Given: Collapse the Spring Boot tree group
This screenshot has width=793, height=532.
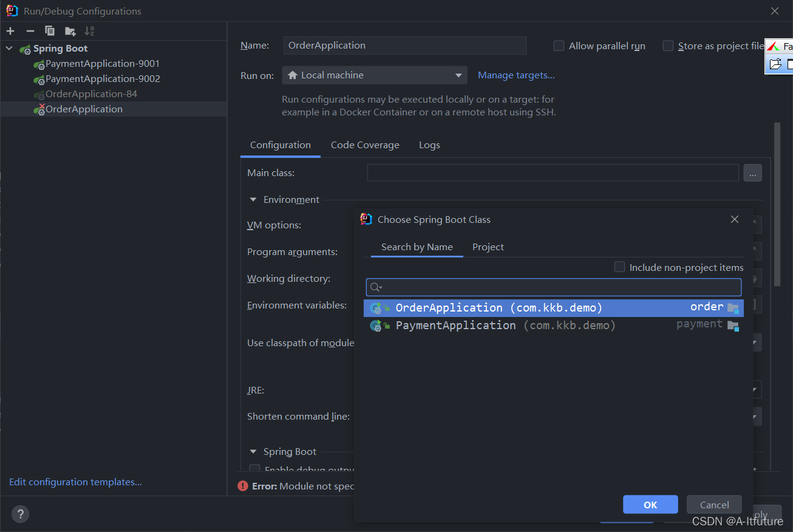Looking at the screenshot, I should pyautogui.click(x=9, y=49).
